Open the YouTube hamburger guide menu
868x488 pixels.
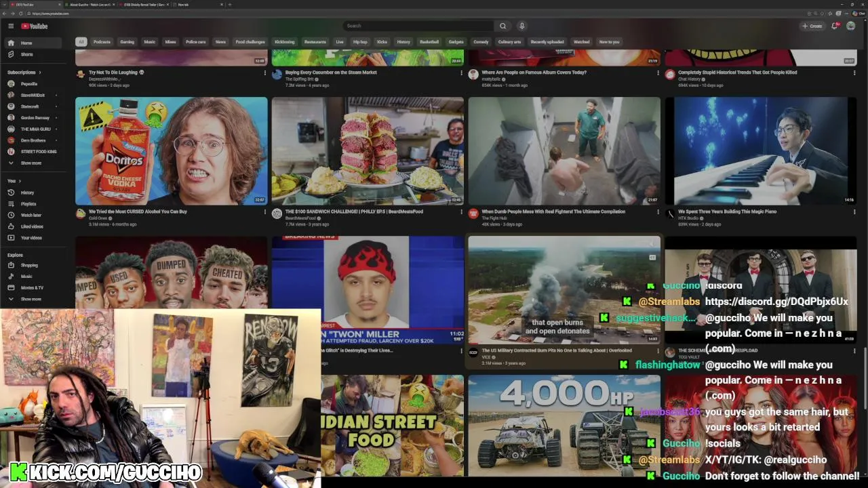[x=11, y=26]
